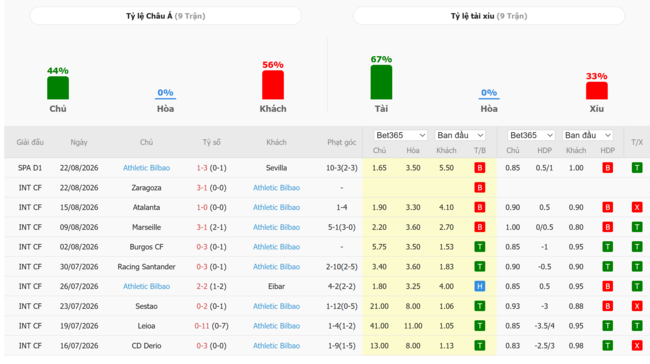Image resolution: width=650 pixels, height=364 pixels.
Task: Click home odds 41.00 in Leioa row
Action: click(379, 326)
